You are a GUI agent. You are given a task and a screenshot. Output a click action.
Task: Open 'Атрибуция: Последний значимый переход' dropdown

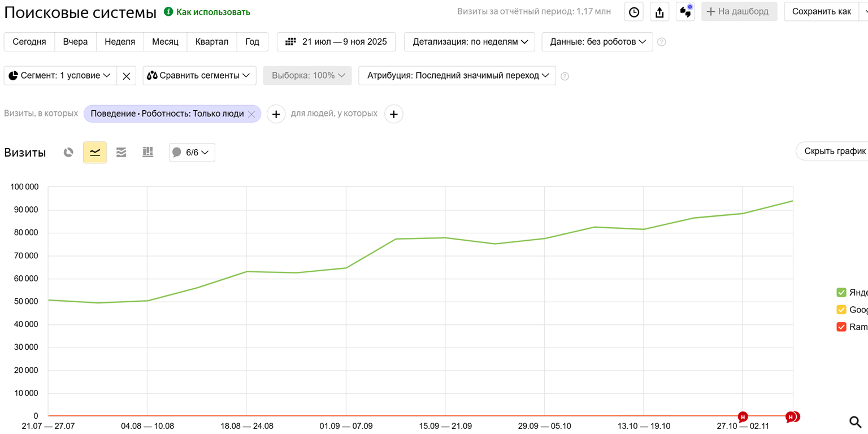[457, 76]
